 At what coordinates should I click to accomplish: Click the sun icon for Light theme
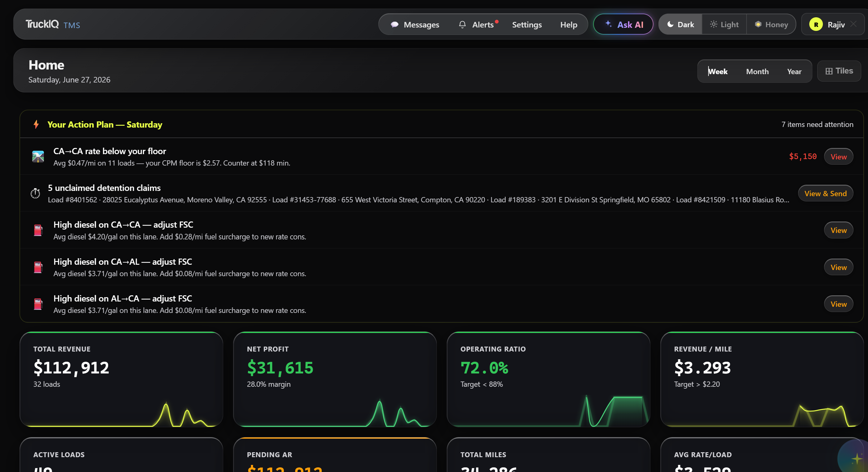(713, 24)
